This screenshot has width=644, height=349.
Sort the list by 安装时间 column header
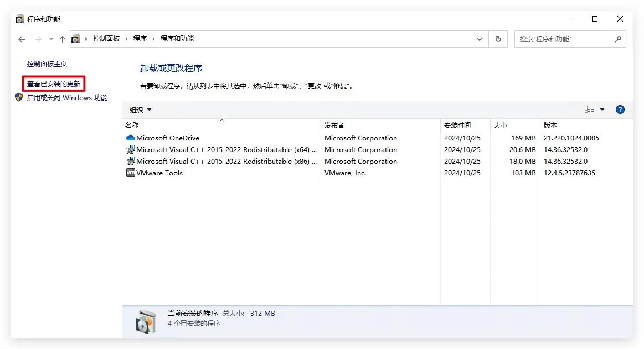point(457,126)
